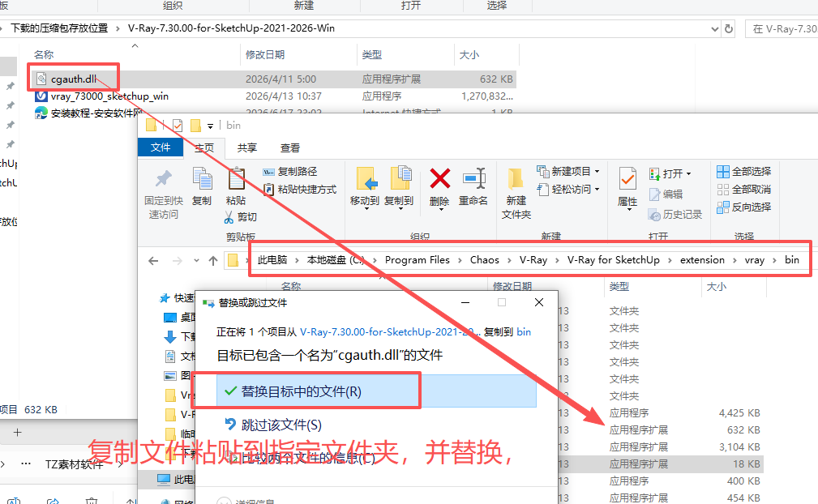
Task: Click the Size (大小) header in bin window
Action: point(717,286)
